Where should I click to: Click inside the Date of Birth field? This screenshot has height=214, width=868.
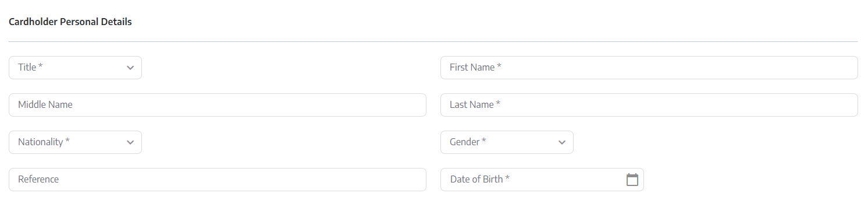pyautogui.click(x=542, y=180)
